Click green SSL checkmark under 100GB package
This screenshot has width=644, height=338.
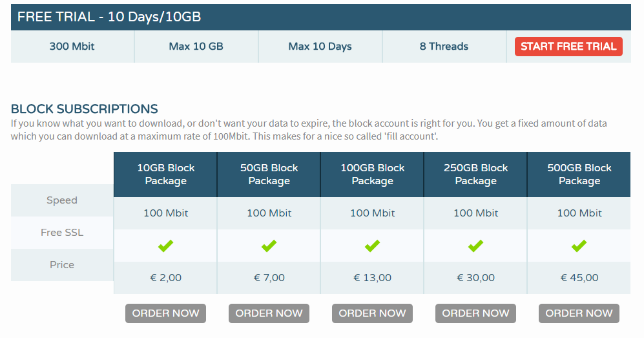pos(372,246)
